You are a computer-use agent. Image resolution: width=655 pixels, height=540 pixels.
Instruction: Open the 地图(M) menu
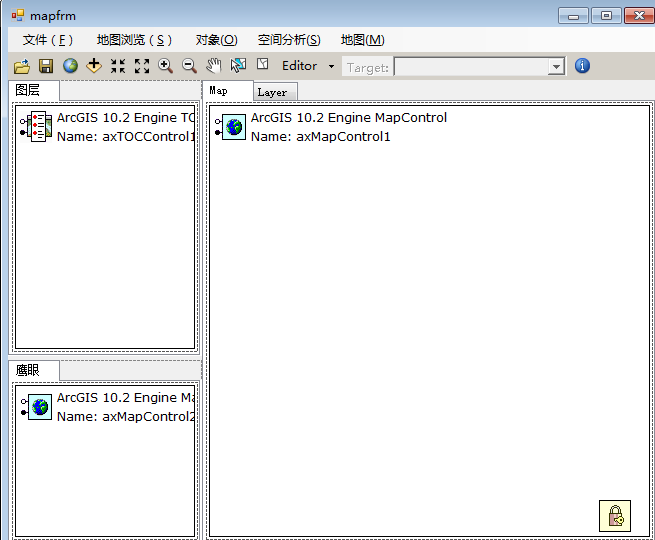(x=363, y=40)
